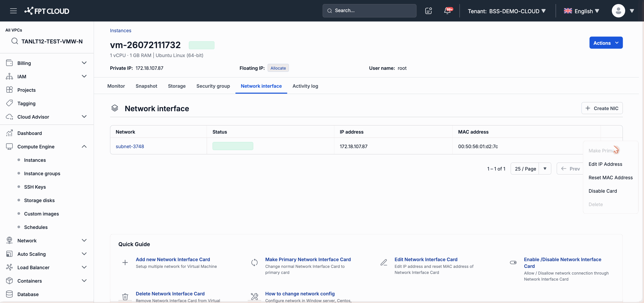Expand the Containers menu
This screenshot has height=303, width=644.
84,280
